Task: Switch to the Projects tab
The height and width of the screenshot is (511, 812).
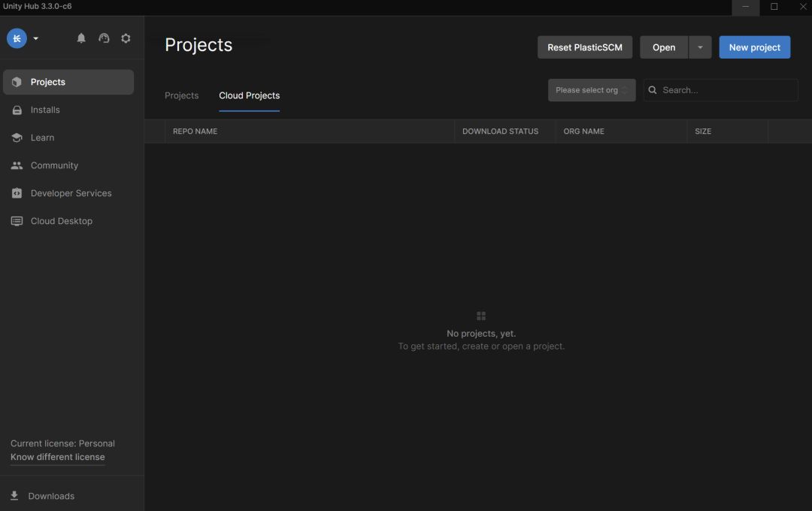Action: [182, 95]
